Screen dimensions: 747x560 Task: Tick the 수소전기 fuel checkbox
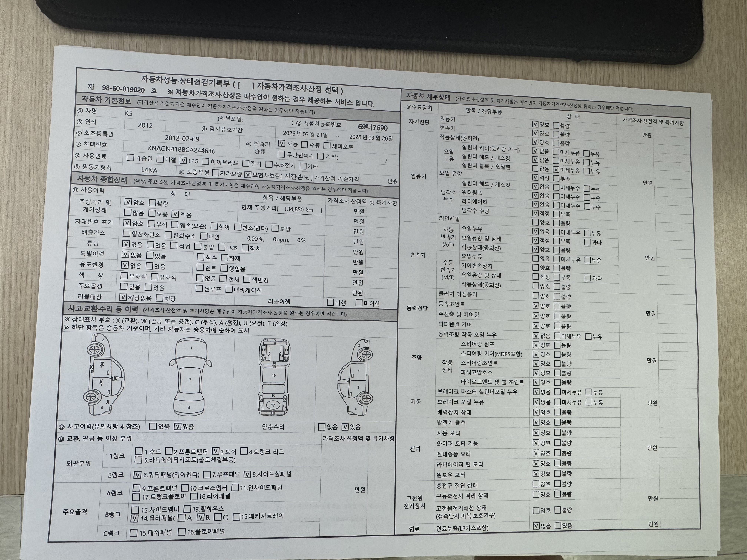point(269,165)
